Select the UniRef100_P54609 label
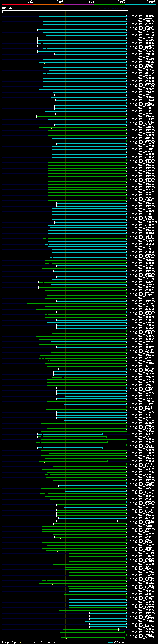The width and height of the screenshot is (158, 644). [142, 49]
